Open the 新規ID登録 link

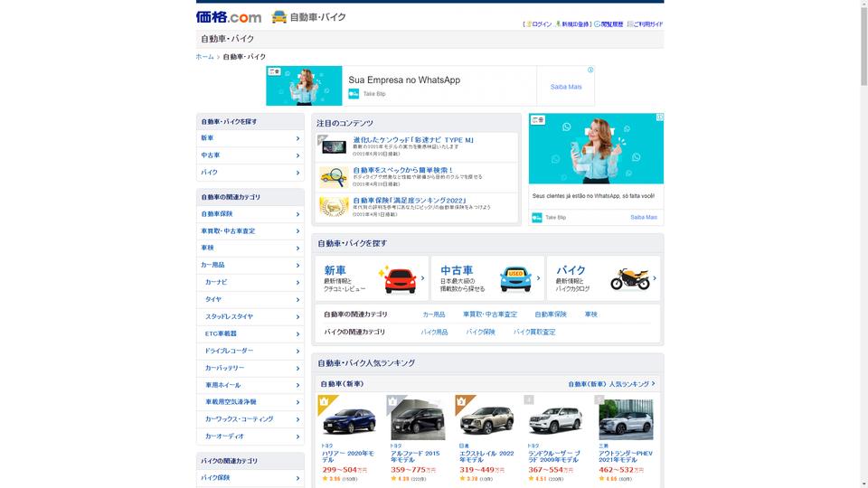[575, 24]
